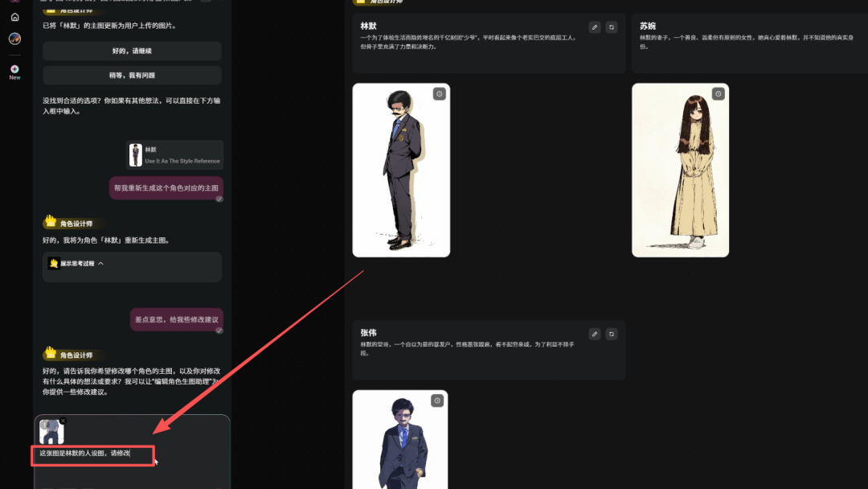Edit 张伟 description via pencil icon
This screenshot has width=868, height=489.
[x=594, y=333]
